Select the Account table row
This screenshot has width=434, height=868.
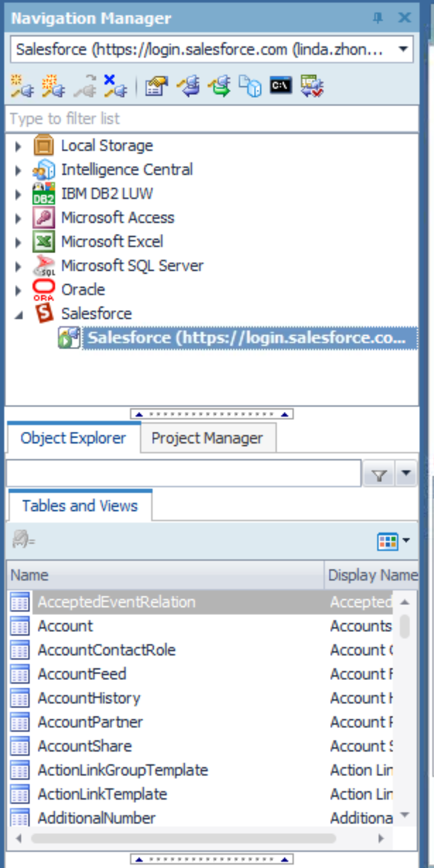[x=201, y=626]
